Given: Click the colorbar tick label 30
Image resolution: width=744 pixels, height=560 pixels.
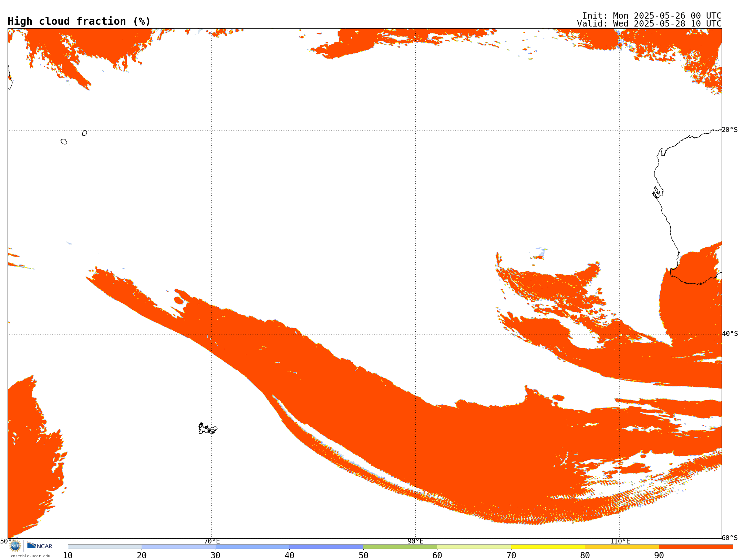Looking at the screenshot, I should (216, 555).
